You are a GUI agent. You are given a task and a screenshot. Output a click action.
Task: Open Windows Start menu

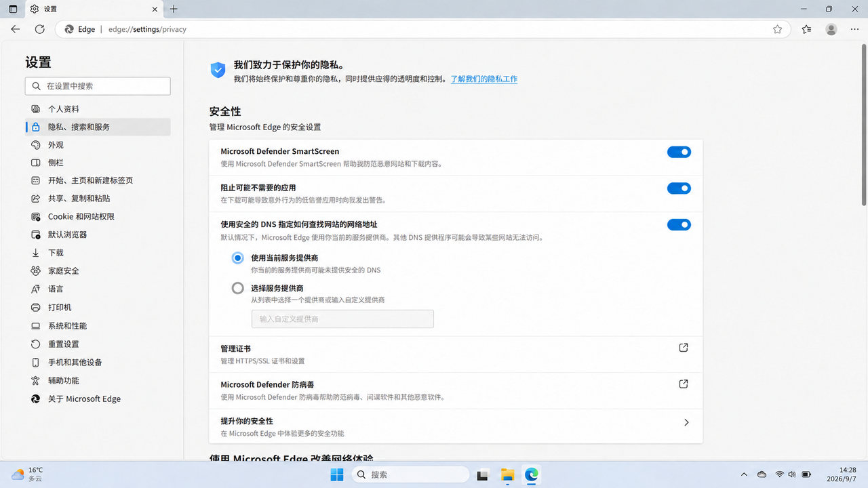coord(337,474)
